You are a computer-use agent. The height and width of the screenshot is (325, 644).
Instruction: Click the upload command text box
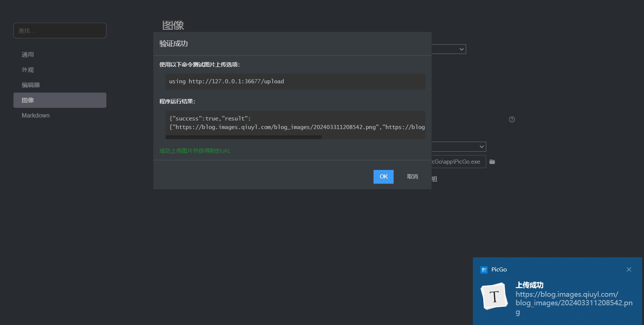[x=295, y=81]
